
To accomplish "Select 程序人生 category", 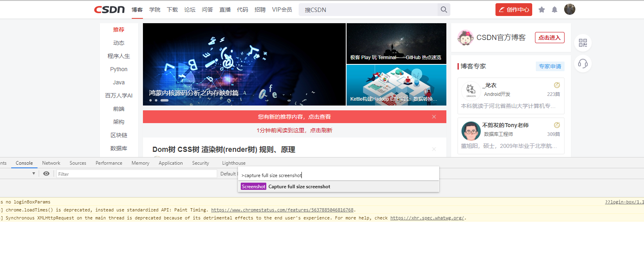I will click(119, 56).
